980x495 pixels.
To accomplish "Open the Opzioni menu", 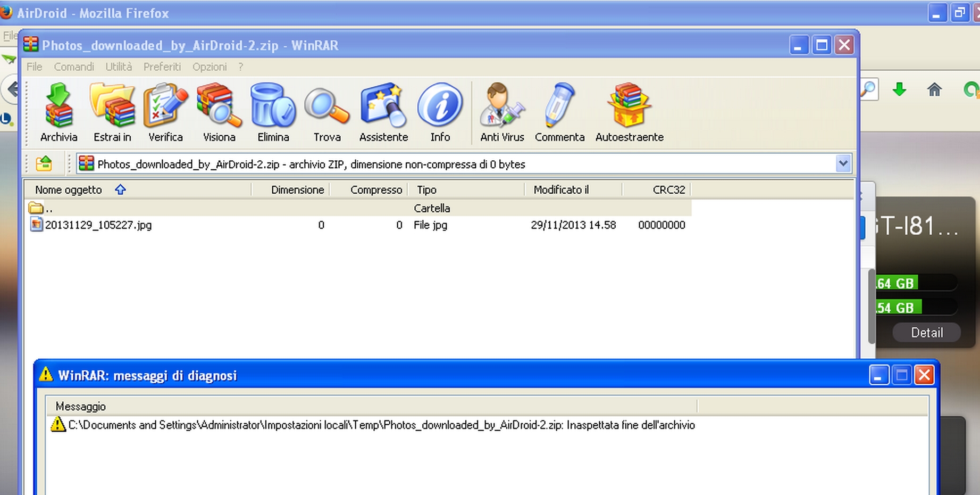I will pos(210,67).
